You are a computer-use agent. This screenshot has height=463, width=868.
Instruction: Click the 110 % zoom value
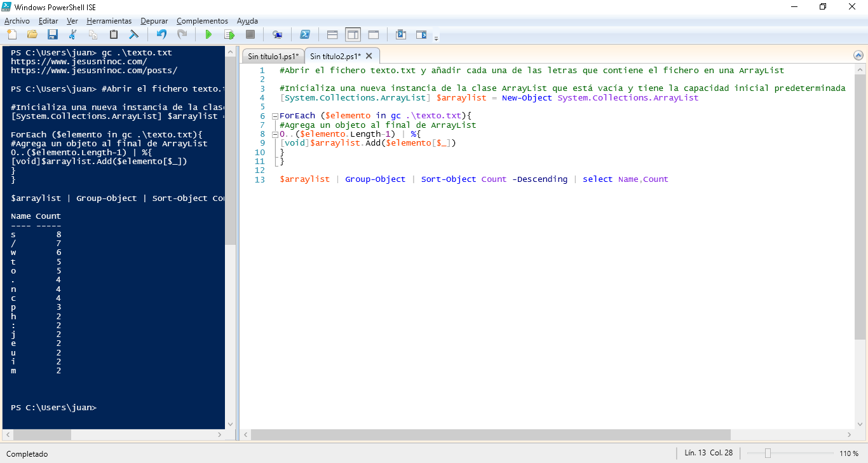point(849,453)
